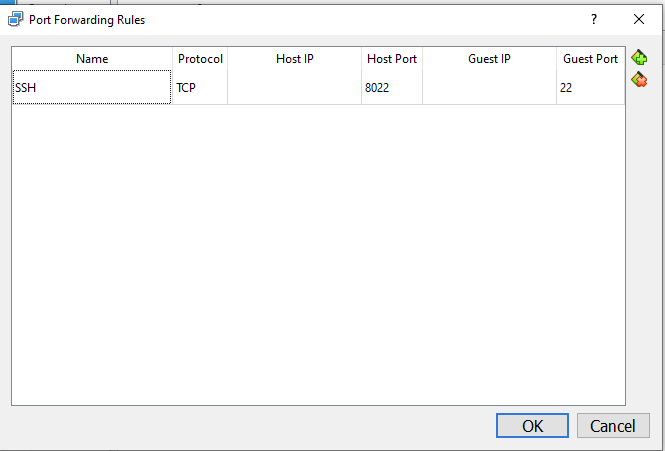Sort rules by the Name column header
The width and height of the screenshot is (665, 451).
[92, 59]
